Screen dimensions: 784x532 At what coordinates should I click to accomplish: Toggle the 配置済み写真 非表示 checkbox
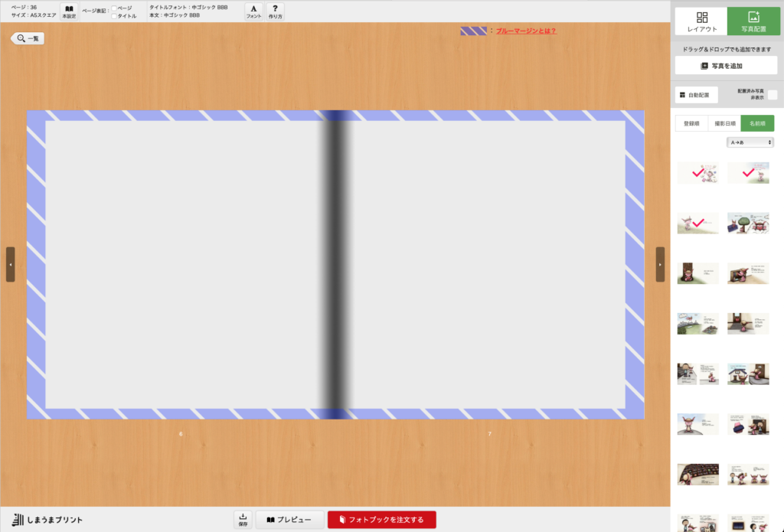click(x=773, y=95)
